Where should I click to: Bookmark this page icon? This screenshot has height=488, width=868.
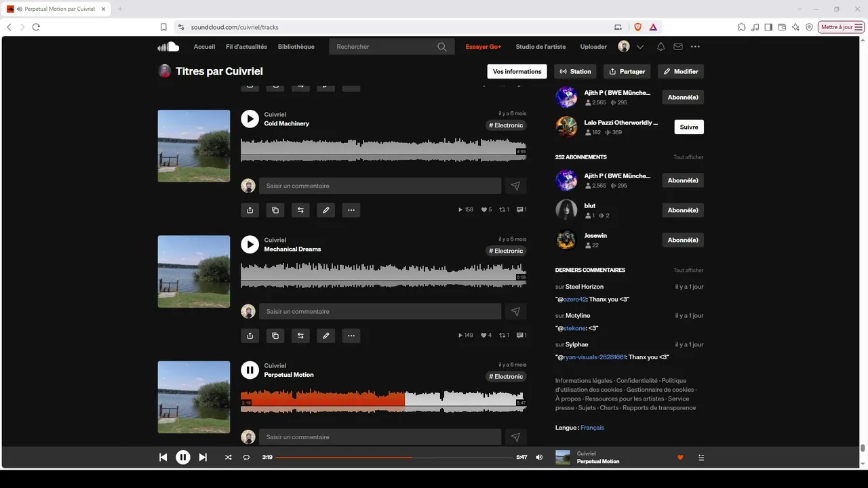pyautogui.click(x=163, y=27)
